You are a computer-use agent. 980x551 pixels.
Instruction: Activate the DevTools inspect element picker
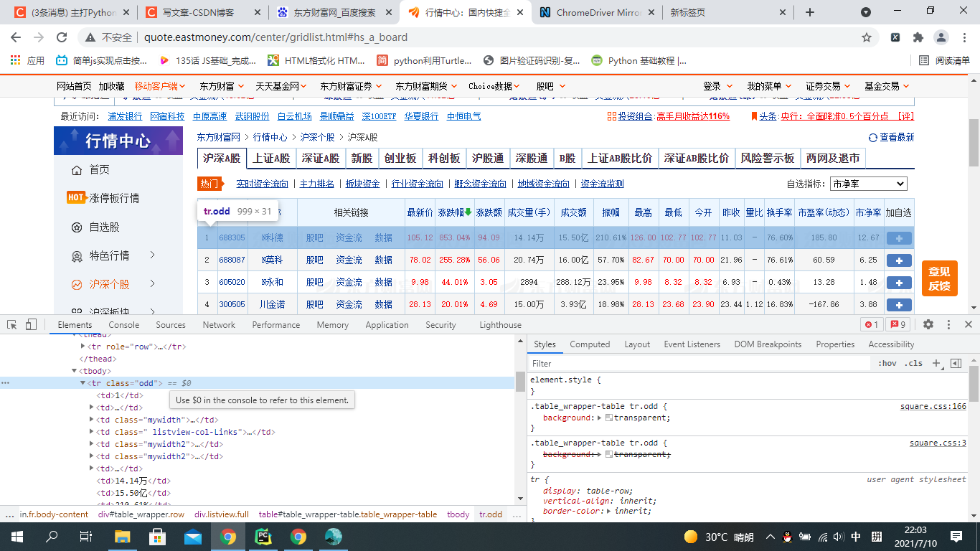tap(11, 324)
